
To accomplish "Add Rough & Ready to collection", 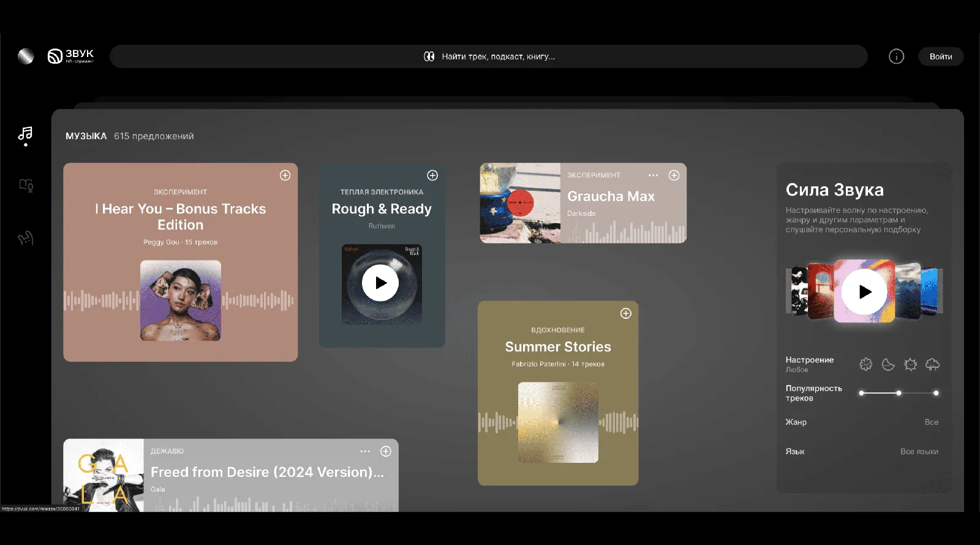I will pyautogui.click(x=432, y=175).
